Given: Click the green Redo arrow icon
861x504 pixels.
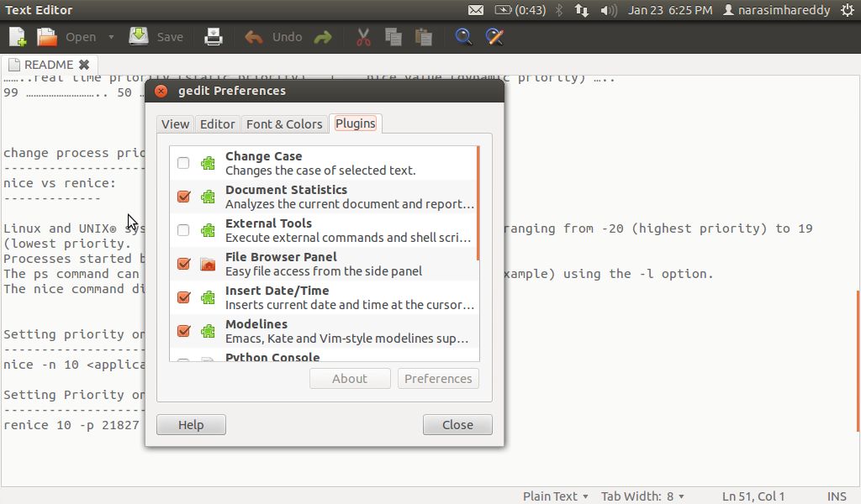Looking at the screenshot, I should click(x=323, y=37).
